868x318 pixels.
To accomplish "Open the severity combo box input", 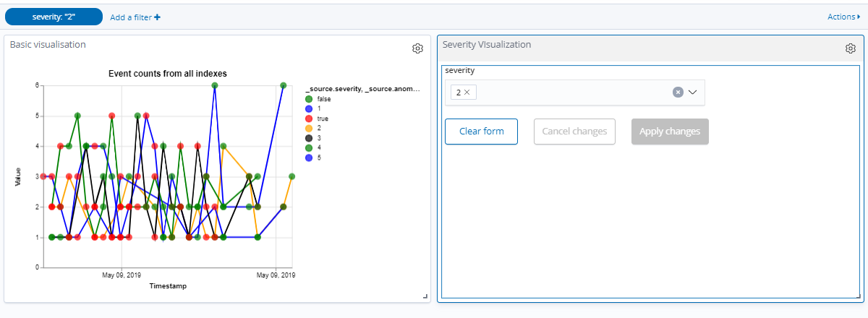I will coord(575,93).
